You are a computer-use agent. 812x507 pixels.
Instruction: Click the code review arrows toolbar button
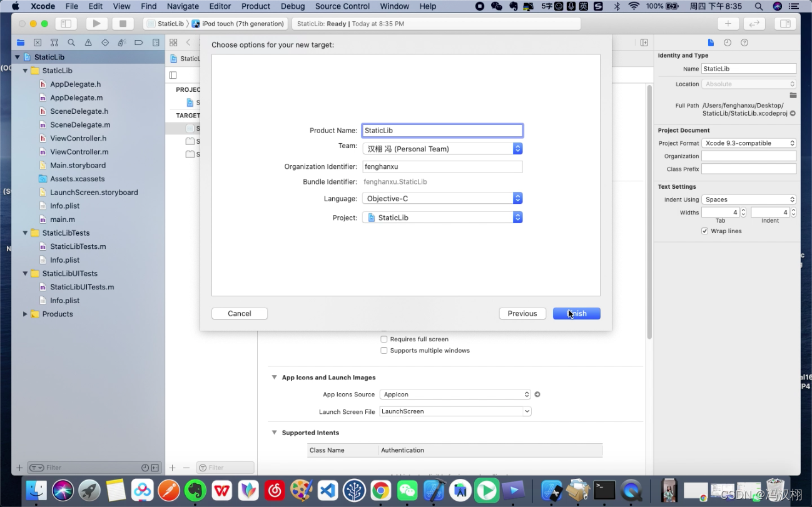tap(754, 24)
